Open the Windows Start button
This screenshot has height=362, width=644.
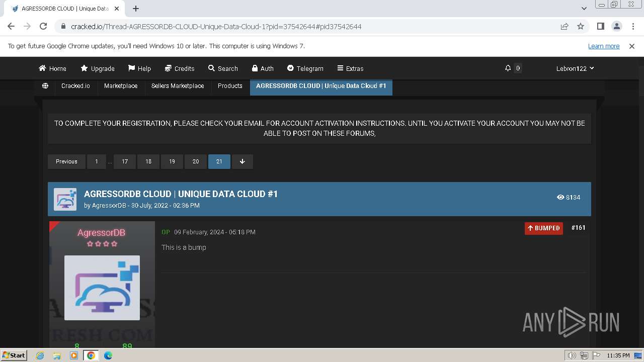[14, 355]
